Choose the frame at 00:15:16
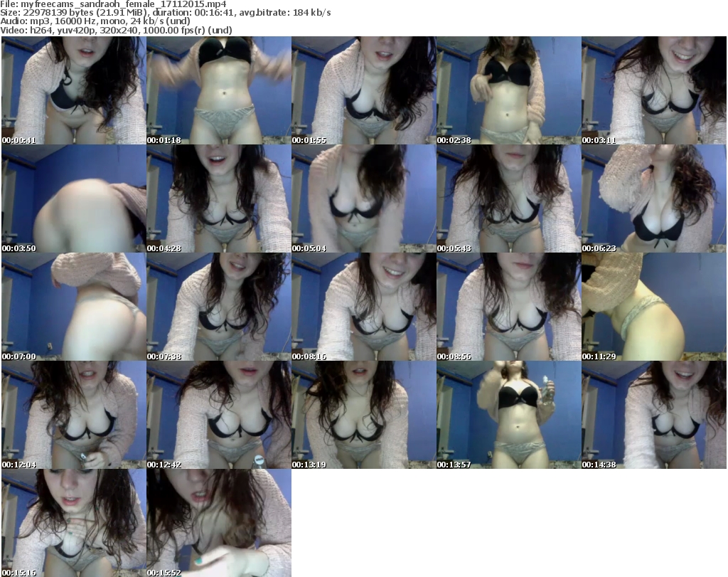 click(x=74, y=523)
